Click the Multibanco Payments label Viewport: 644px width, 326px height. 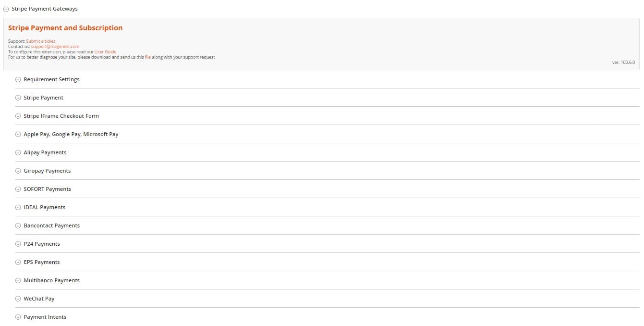tap(52, 280)
